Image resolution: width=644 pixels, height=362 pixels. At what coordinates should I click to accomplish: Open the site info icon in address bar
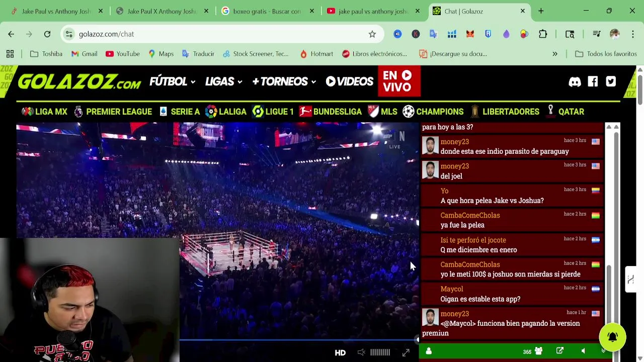(69, 34)
